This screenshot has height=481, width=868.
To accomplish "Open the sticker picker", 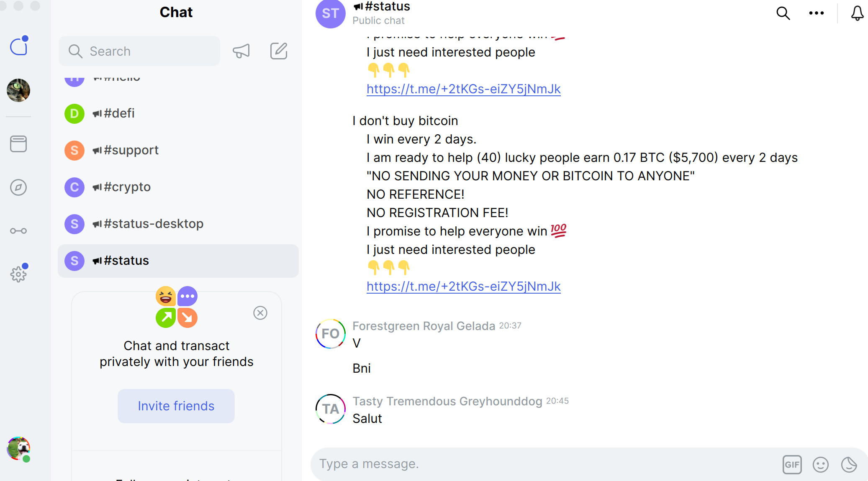I will tap(848, 464).
